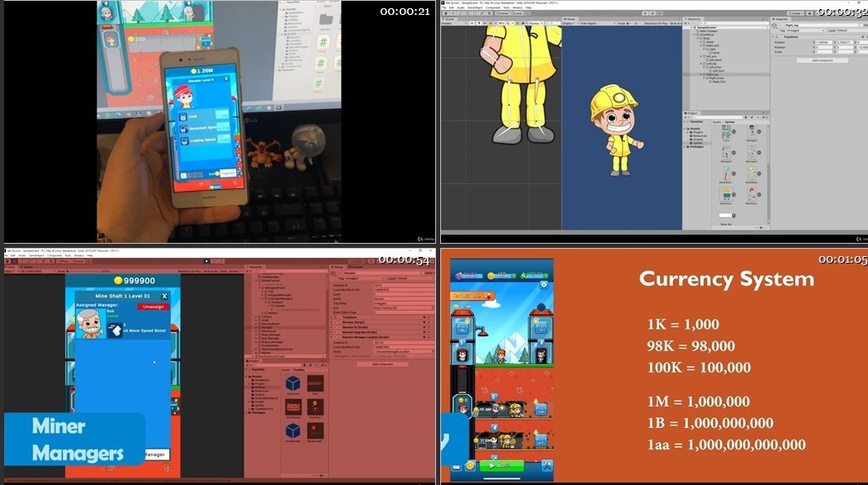The image size is (868, 485).
Task: Click Add Component in Miner Managers Inspector
Action: pyautogui.click(x=382, y=364)
